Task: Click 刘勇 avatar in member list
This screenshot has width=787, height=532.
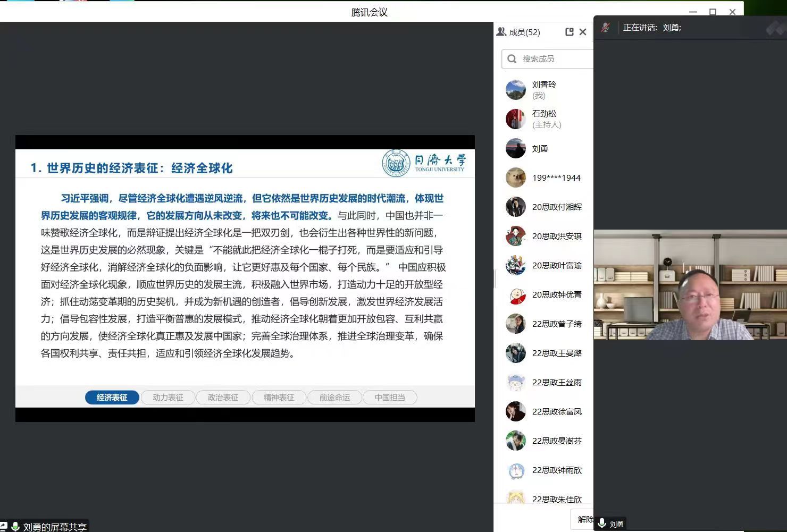Action: click(515, 148)
